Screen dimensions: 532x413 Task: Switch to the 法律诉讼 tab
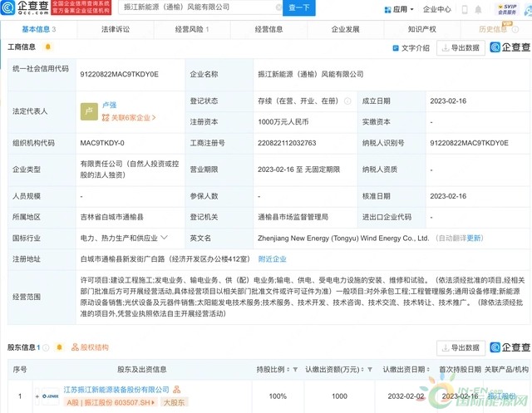click(x=115, y=29)
